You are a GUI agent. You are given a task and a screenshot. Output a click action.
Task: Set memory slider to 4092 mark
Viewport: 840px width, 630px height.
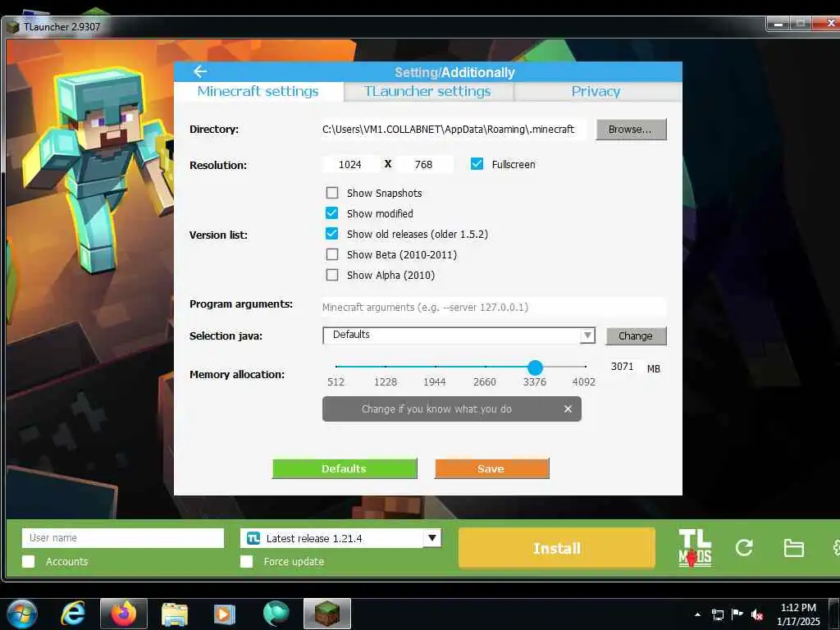pyautogui.click(x=586, y=367)
